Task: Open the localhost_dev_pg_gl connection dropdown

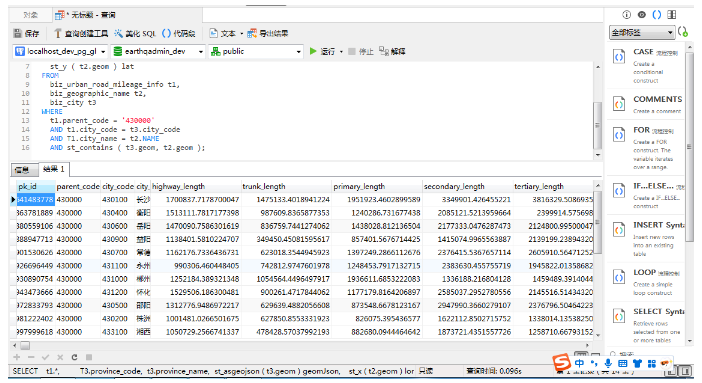Action: [60, 52]
